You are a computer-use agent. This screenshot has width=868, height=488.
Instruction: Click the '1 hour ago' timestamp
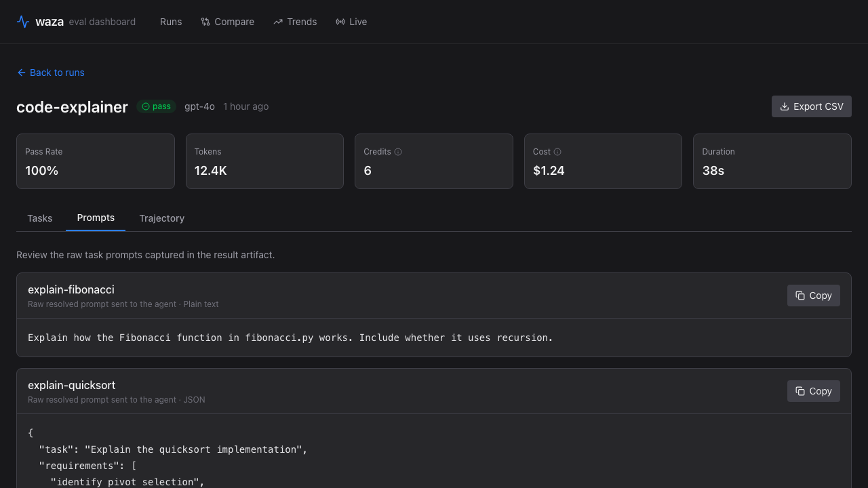click(245, 106)
